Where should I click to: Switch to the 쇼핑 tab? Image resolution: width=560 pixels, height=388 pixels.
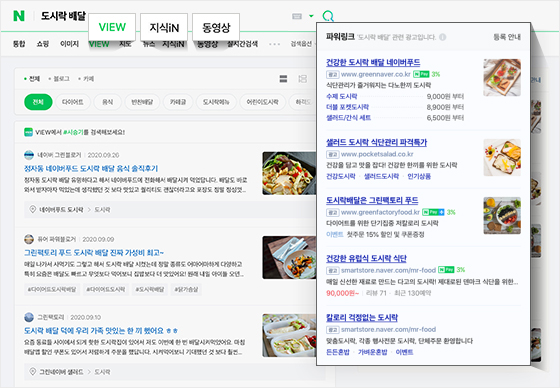click(x=42, y=44)
